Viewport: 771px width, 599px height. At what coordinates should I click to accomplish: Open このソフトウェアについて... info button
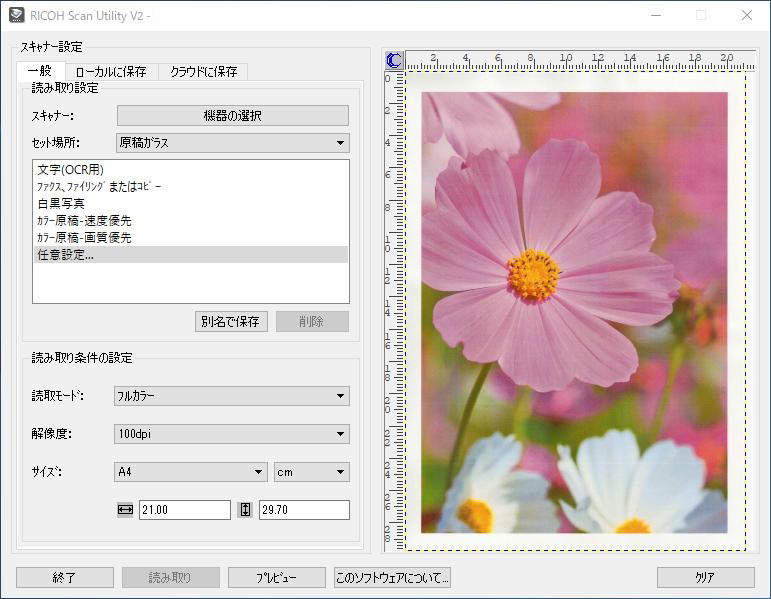[x=392, y=578]
